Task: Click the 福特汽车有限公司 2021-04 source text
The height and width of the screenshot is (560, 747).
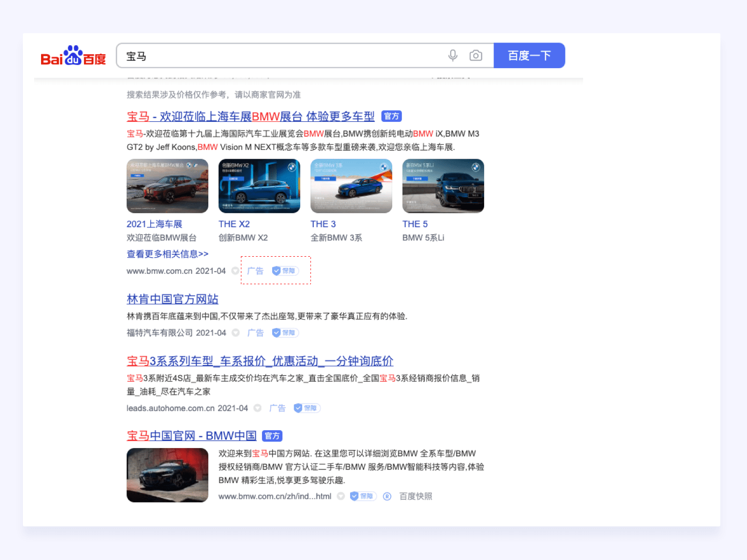Action: click(176, 333)
